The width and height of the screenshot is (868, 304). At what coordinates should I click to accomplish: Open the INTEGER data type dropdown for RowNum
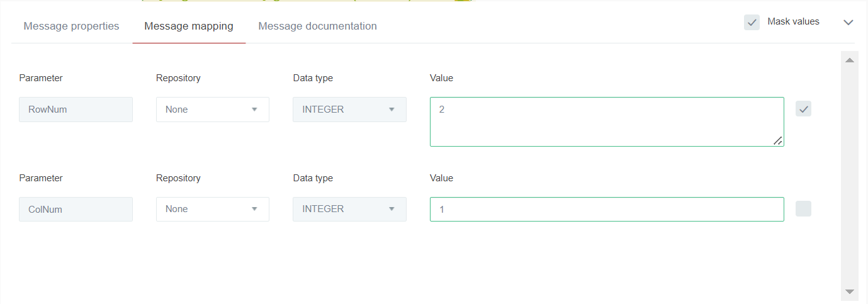pyautogui.click(x=349, y=110)
